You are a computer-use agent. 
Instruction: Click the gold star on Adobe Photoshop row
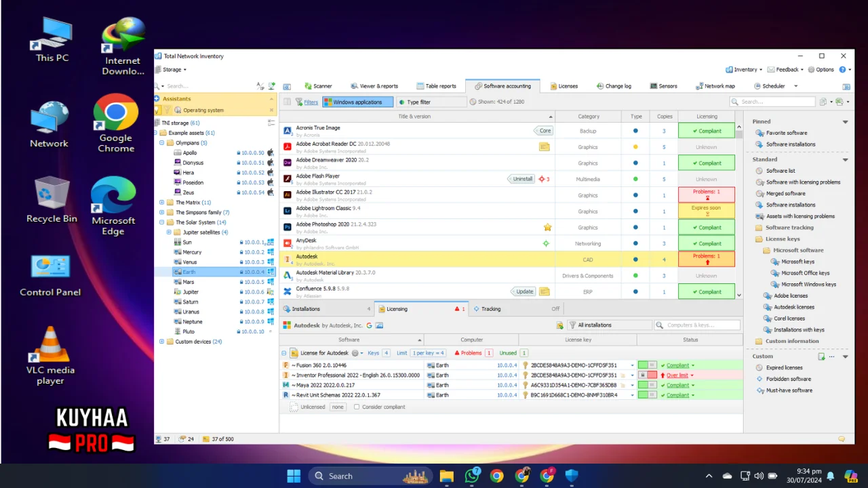[x=547, y=228]
